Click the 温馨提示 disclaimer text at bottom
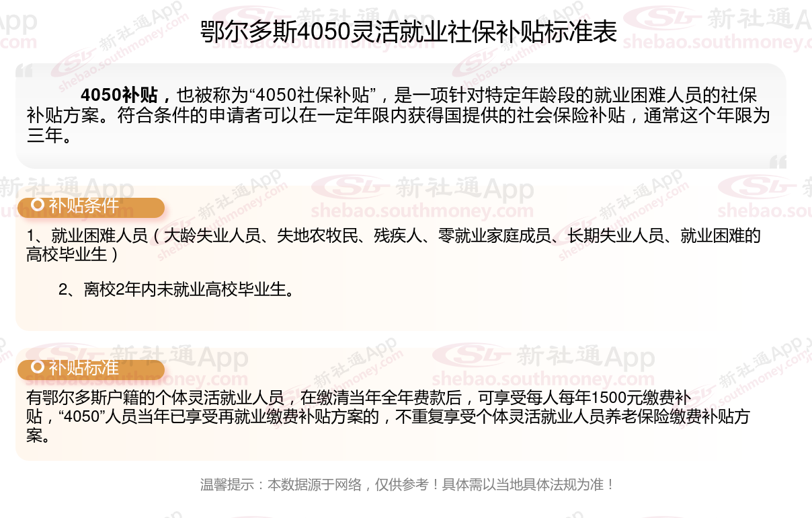The height and width of the screenshot is (518, 812). coord(407,484)
